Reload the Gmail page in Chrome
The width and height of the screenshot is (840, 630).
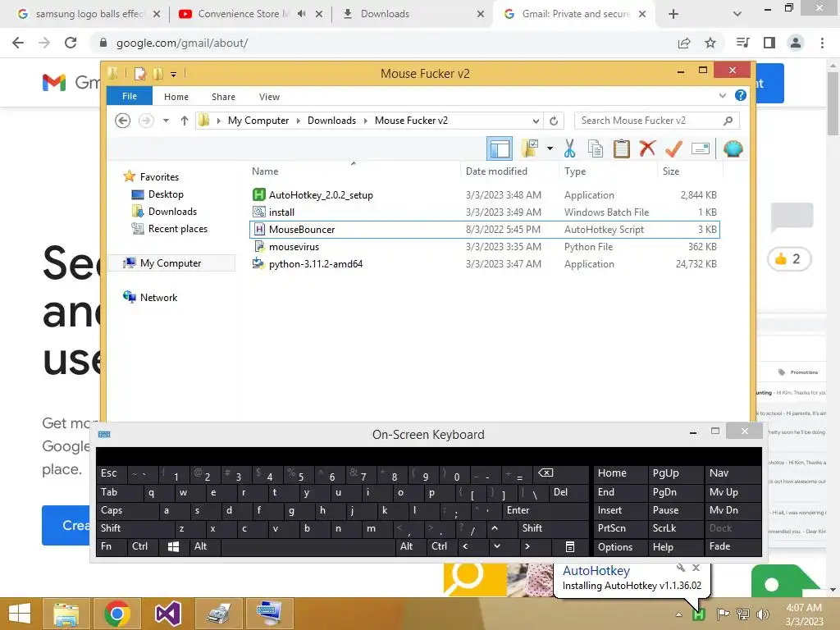[71, 43]
